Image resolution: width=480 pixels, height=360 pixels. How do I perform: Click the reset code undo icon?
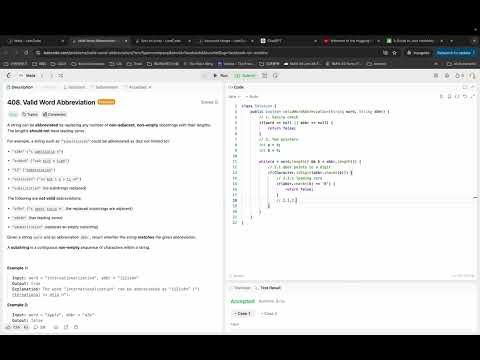[x=465, y=96]
